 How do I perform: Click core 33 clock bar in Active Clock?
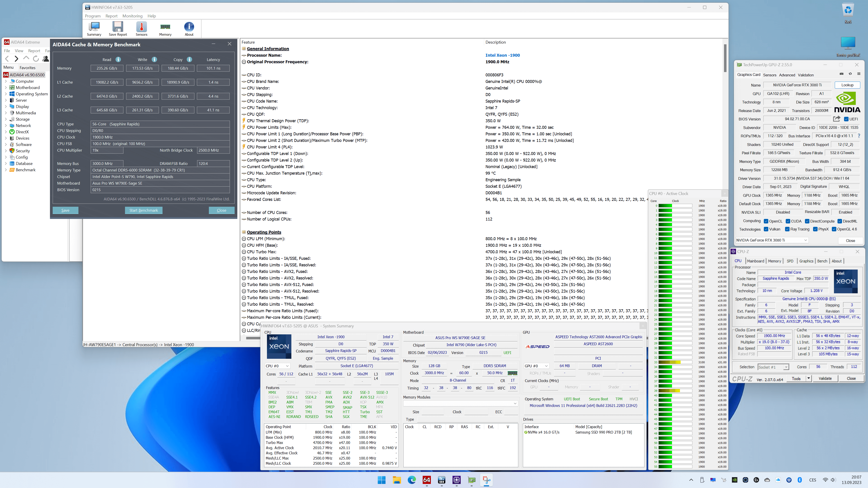tap(675, 362)
